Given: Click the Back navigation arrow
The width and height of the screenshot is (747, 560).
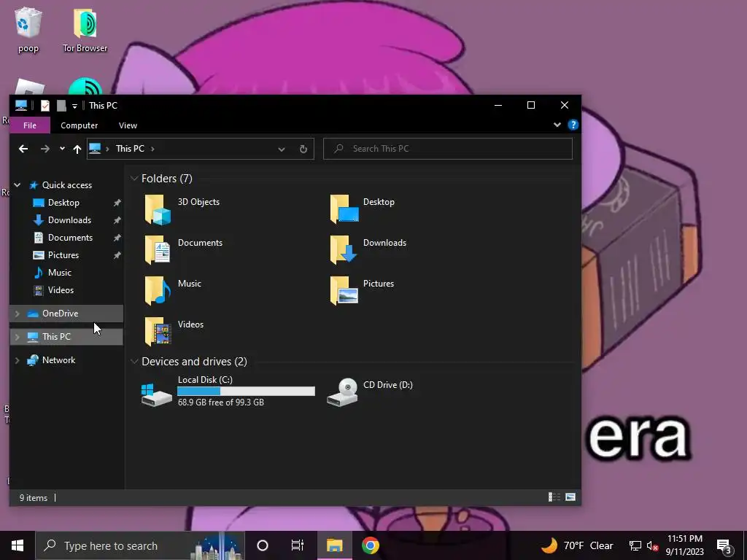Looking at the screenshot, I should pos(23,149).
